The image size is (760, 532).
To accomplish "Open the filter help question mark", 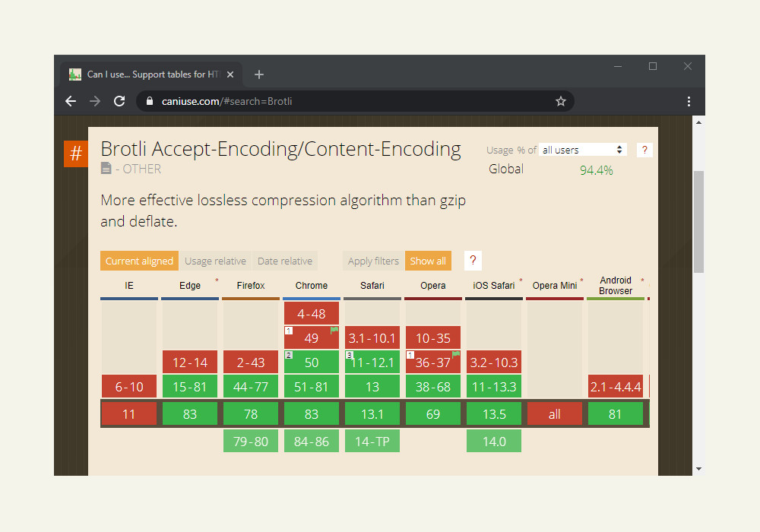I will 473,261.
